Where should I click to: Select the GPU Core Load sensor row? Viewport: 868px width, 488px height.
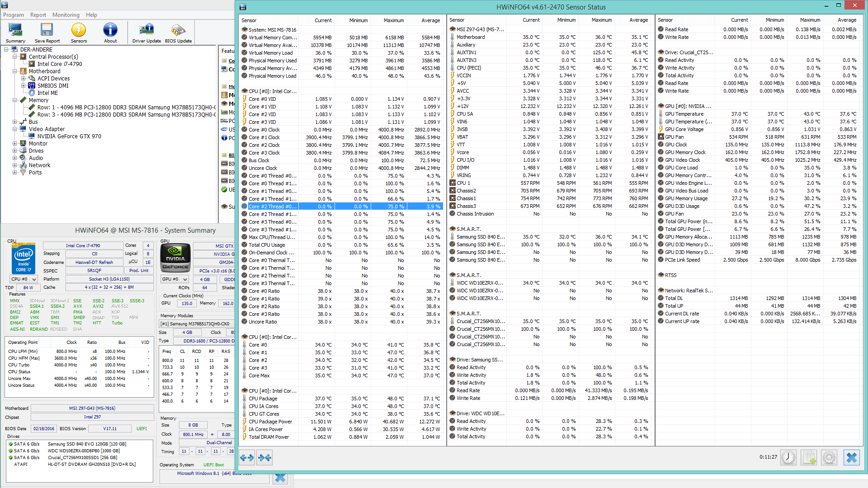(758, 168)
